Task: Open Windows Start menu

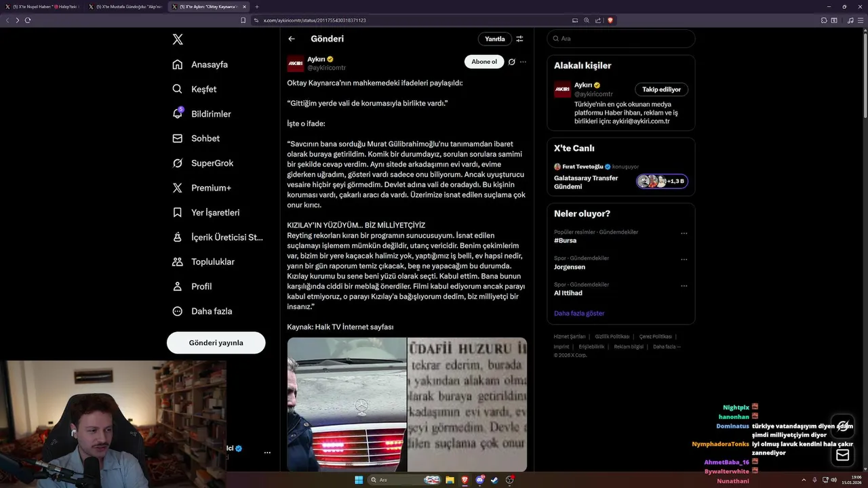Action: point(358,480)
